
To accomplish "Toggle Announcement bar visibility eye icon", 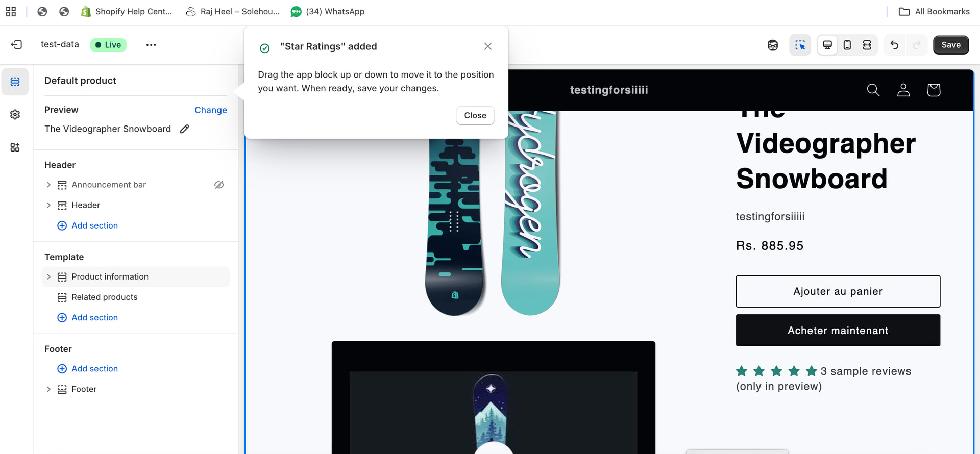I will [219, 185].
